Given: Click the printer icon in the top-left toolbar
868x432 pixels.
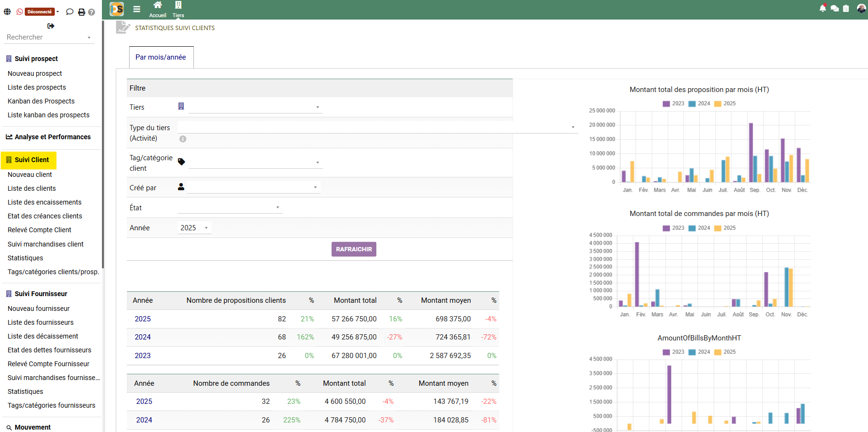Looking at the screenshot, I should [80, 11].
